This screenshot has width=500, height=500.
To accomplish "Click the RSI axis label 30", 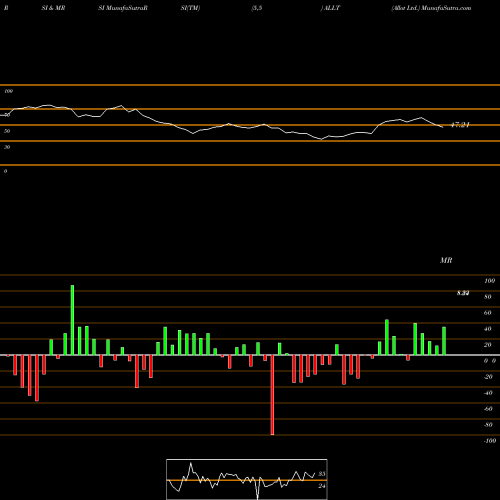I will click(7, 147).
